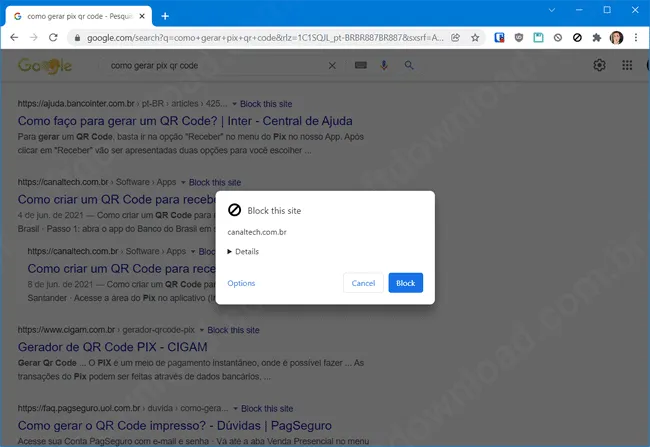This screenshot has height=447, width=650.
Task: Click the address bar URL
Action: [265, 38]
